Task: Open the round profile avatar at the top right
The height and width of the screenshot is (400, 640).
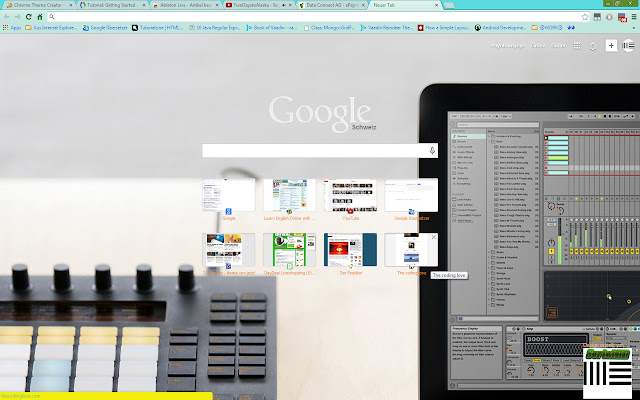Action: pyautogui.click(x=628, y=46)
